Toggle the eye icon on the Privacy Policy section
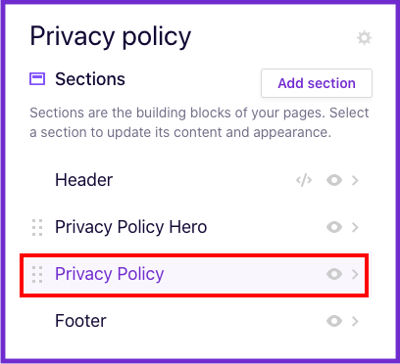The image size is (400, 364). tap(334, 274)
